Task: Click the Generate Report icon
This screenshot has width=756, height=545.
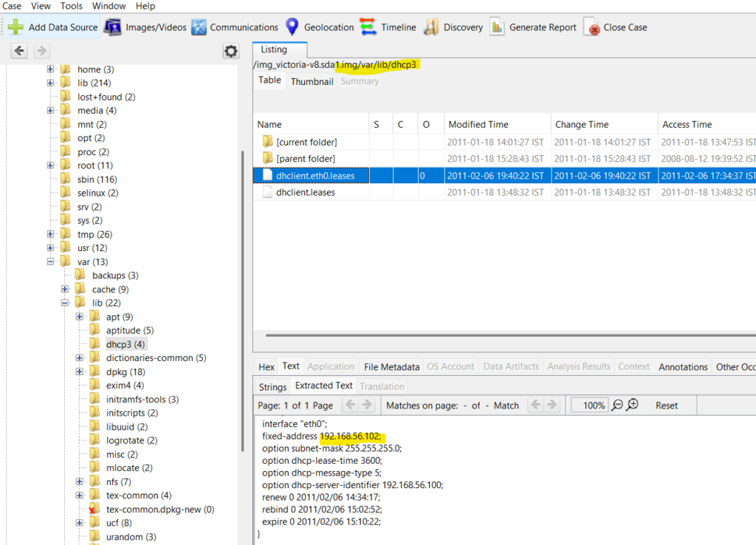Action: coord(497,27)
